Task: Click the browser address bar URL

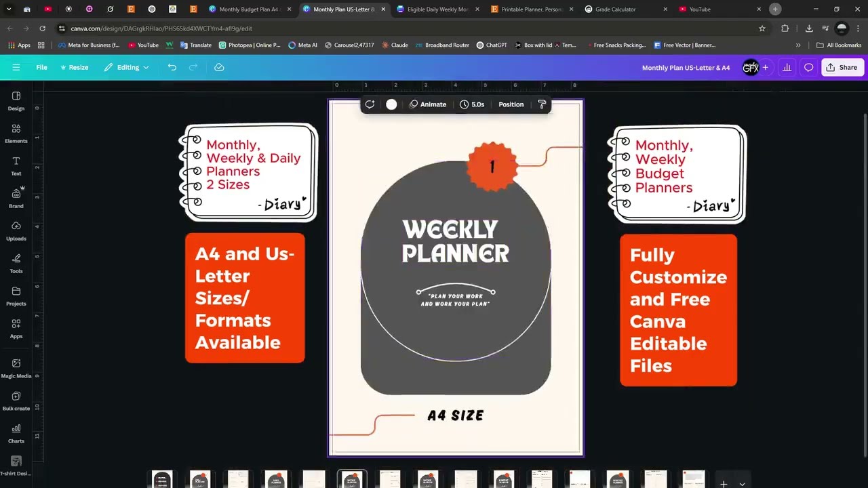Action: 161,28
